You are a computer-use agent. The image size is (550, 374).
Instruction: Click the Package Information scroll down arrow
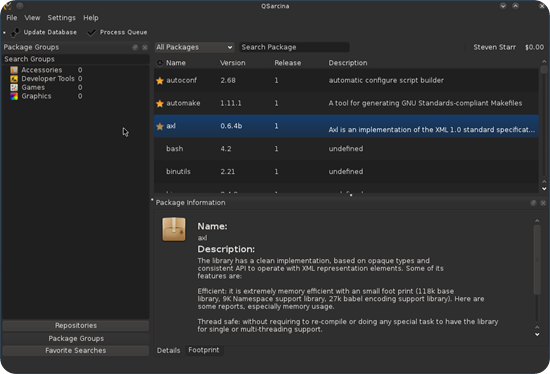[537, 335]
